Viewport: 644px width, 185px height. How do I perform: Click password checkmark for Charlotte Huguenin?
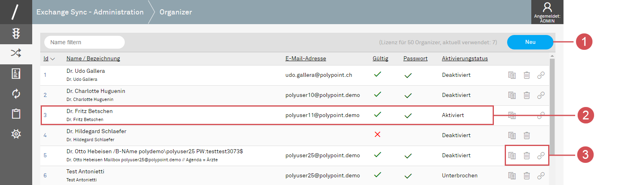pyautogui.click(x=408, y=96)
